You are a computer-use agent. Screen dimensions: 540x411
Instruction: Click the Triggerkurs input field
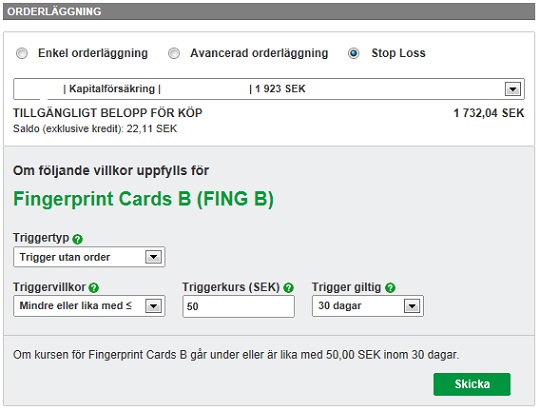coord(238,306)
